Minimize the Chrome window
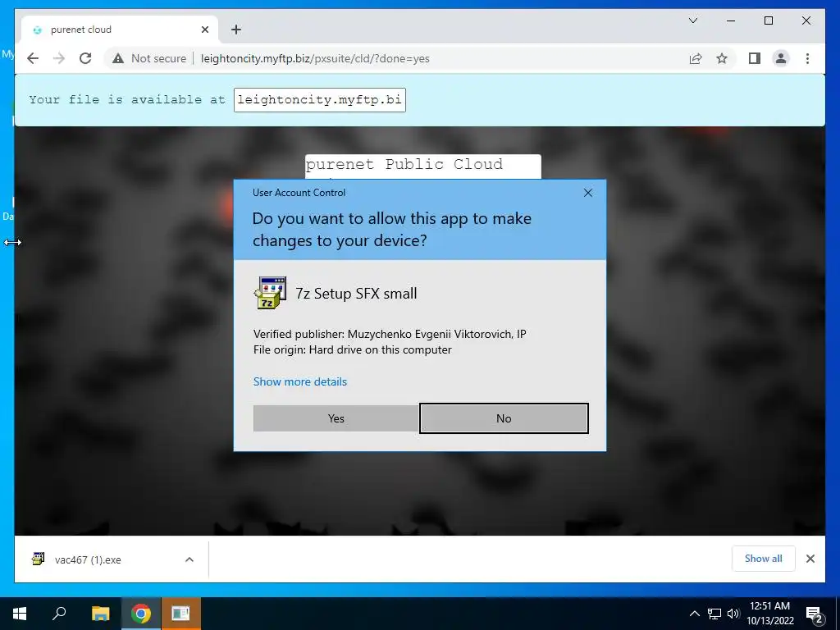The height and width of the screenshot is (630, 840). 731,21
